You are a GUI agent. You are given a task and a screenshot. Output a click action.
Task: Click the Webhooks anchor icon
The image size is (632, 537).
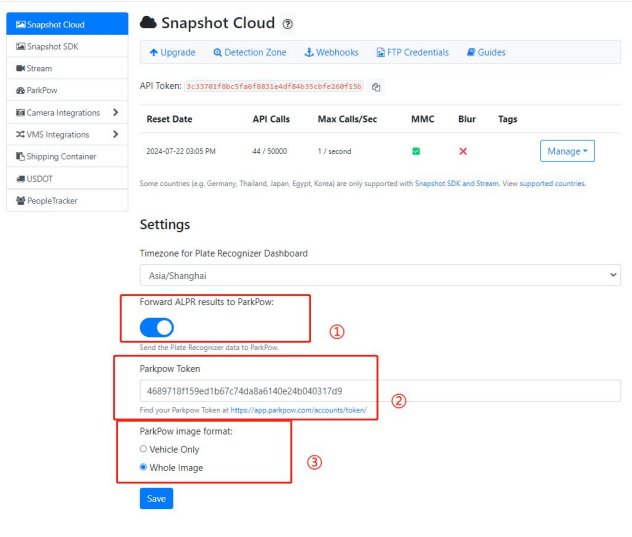click(x=309, y=52)
